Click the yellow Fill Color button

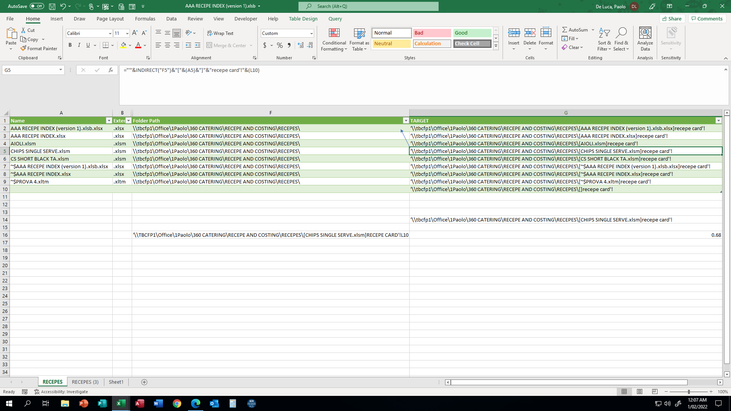123,45
